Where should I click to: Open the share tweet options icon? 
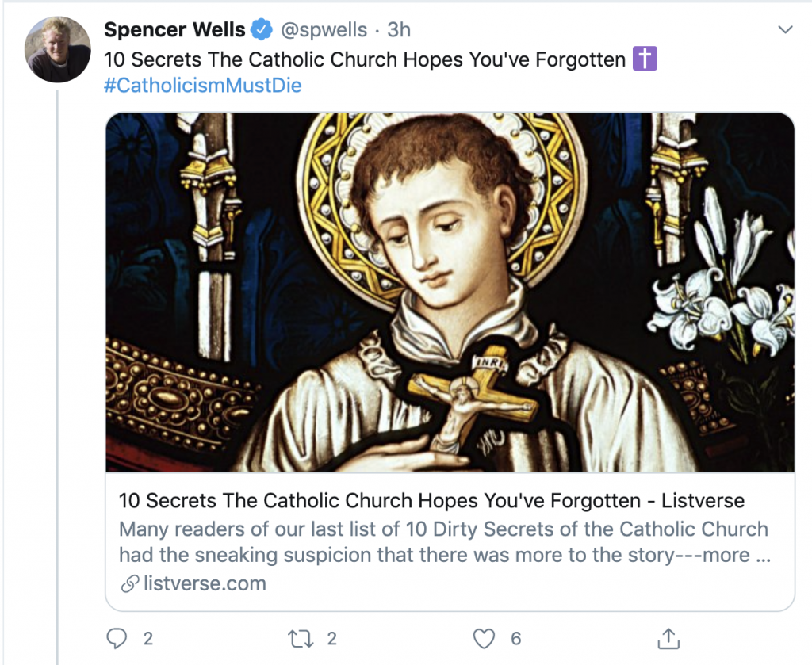668,638
